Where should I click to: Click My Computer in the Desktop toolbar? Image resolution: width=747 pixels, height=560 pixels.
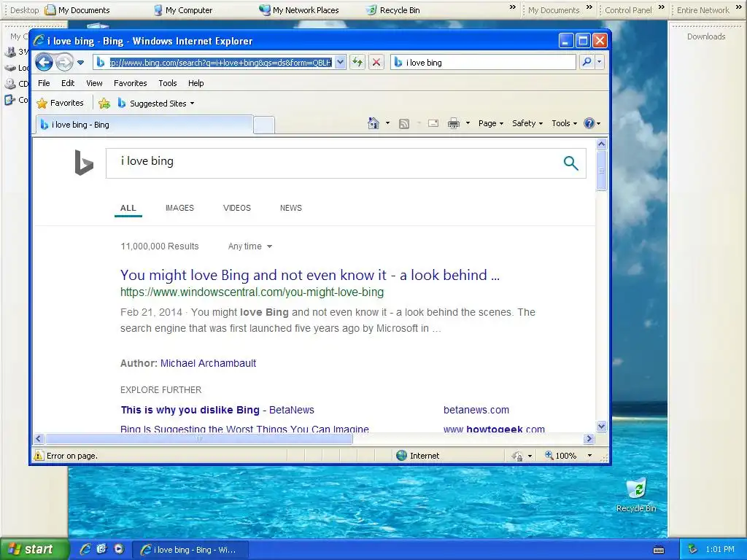pyautogui.click(x=182, y=10)
